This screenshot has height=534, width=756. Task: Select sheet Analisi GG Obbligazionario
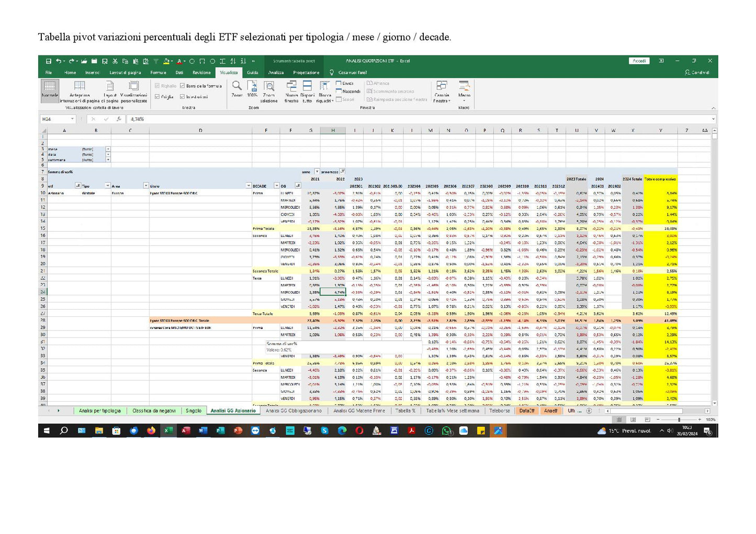pyautogui.click(x=294, y=411)
